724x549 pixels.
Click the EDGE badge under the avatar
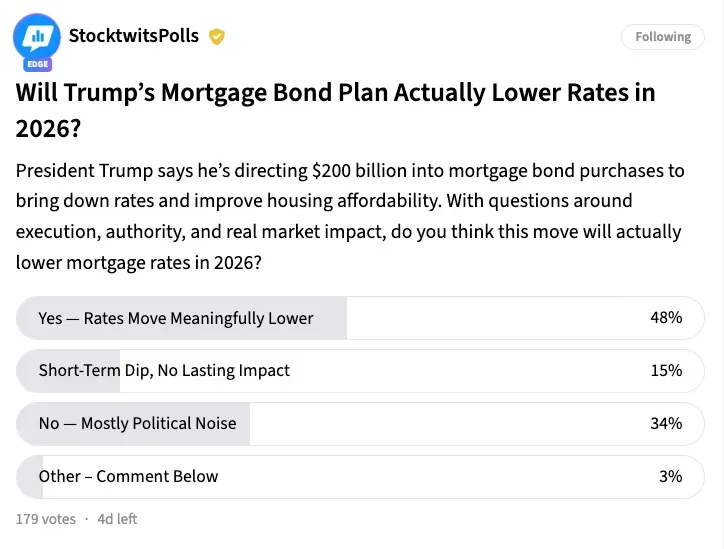(x=38, y=64)
